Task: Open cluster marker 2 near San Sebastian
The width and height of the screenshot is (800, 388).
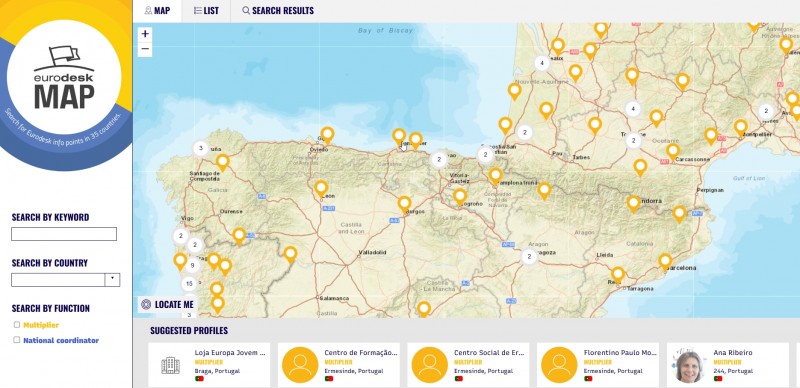Action: tap(486, 155)
